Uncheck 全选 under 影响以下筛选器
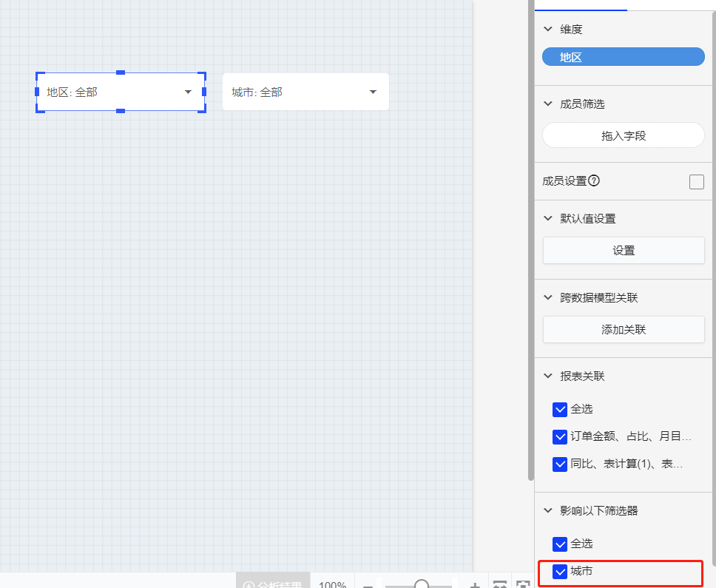 [x=560, y=544]
